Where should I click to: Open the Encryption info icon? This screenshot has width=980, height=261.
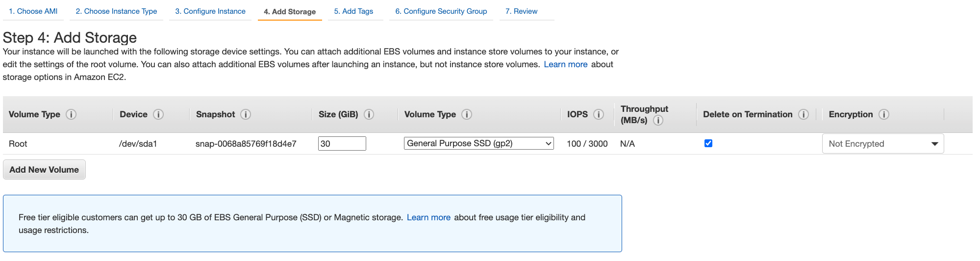883,114
